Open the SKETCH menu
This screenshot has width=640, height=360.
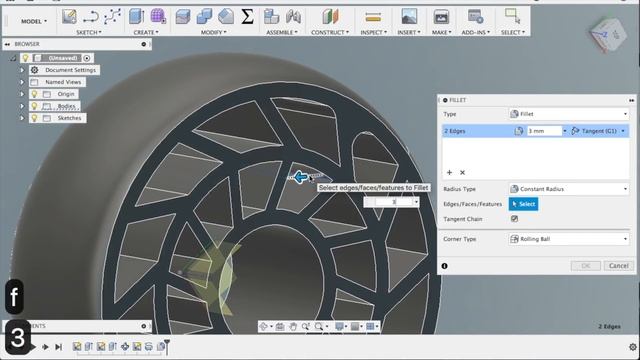[x=89, y=32]
